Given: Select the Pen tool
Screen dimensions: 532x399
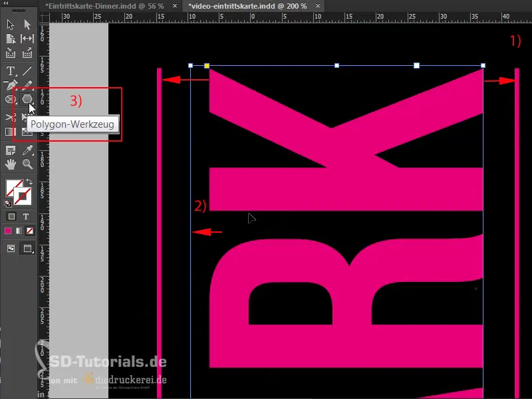Looking at the screenshot, I should point(11,85).
